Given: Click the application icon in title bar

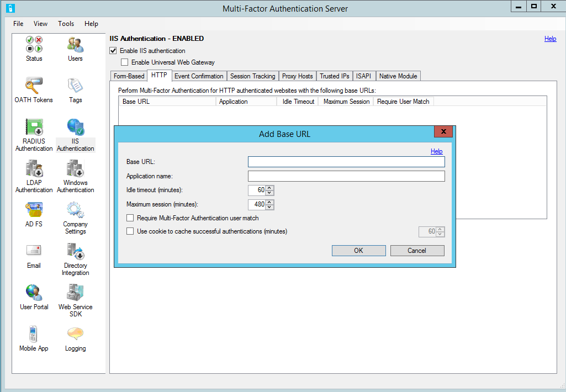Looking at the screenshot, I should point(10,8).
